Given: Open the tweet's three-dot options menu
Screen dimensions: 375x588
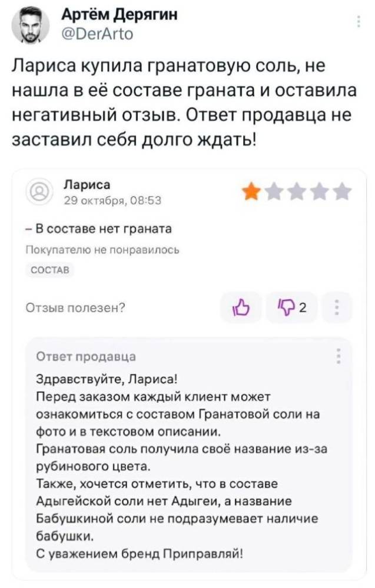Looking at the screenshot, I should [359, 23].
